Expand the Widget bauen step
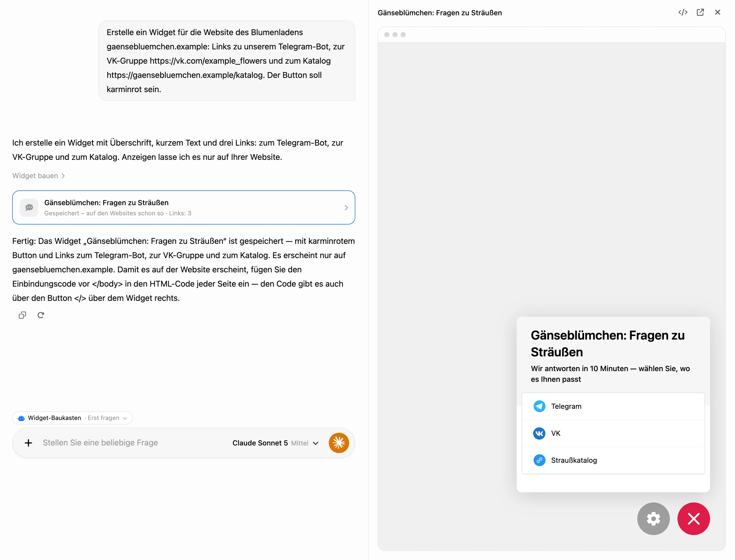This screenshot has height=560, width=735. [x=39, y=176]
